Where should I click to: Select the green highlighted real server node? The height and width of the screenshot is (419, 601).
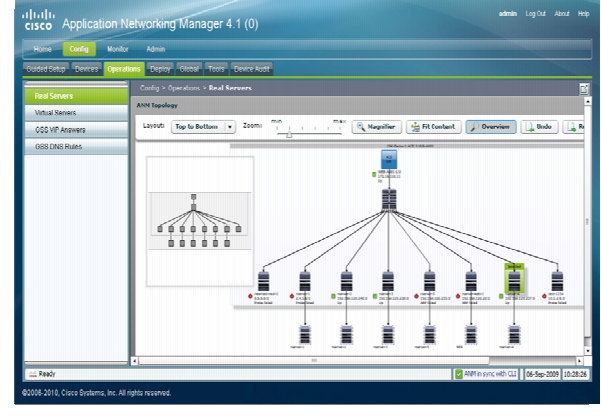(x=514, y=279)
